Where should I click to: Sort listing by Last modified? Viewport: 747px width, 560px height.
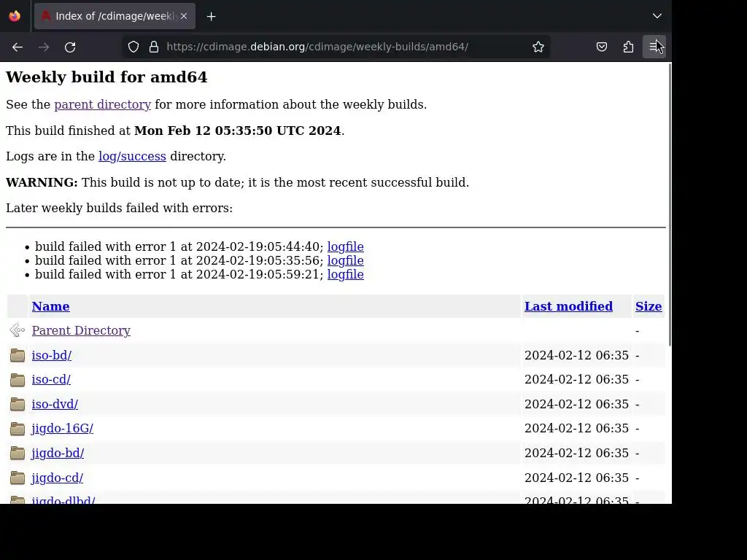click(568, 306)
